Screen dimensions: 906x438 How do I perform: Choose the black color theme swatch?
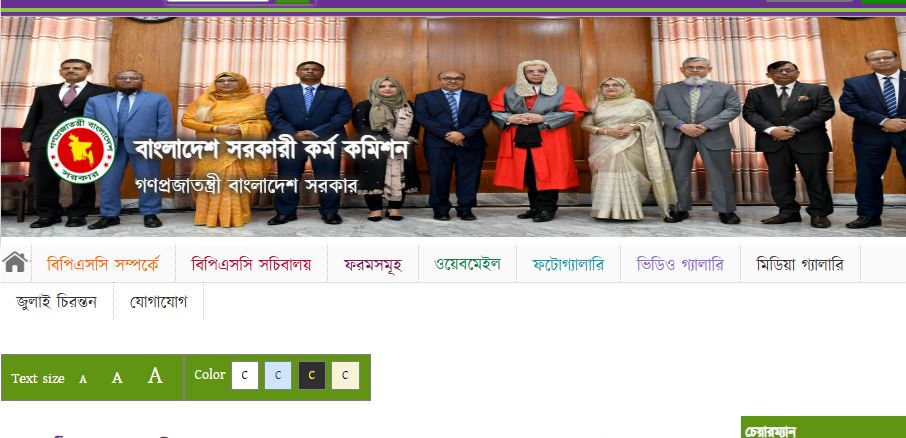coord(311,376)
